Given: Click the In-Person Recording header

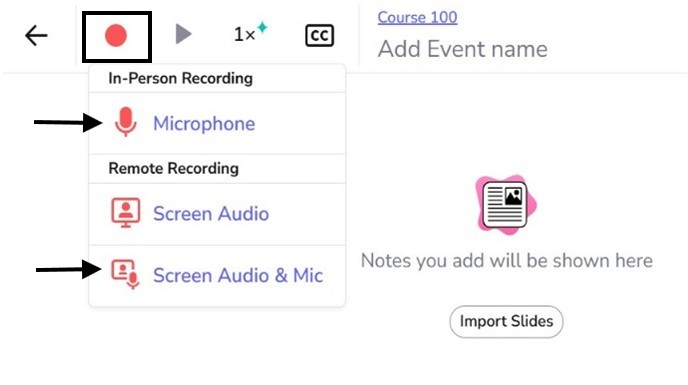Looking at the screenshot, I should click(180, 79).
